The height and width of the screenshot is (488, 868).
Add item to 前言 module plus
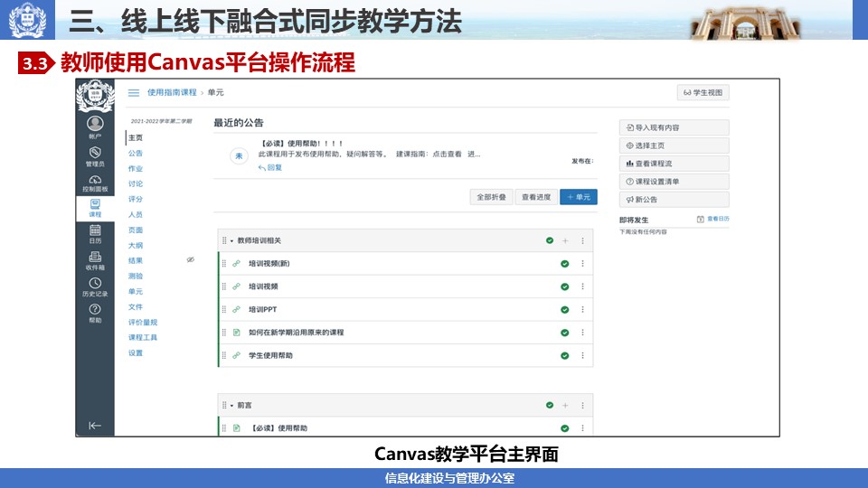point(565,406)
